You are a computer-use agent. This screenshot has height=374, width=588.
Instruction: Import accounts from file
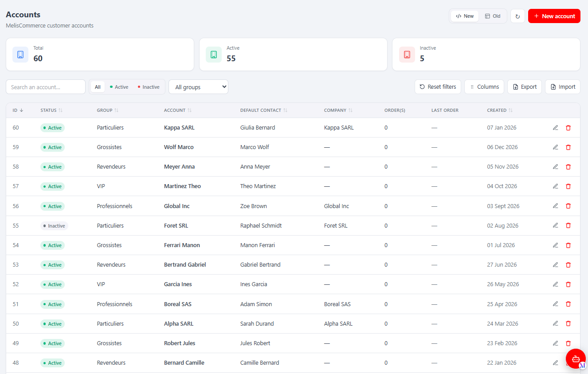coord(563,87)
